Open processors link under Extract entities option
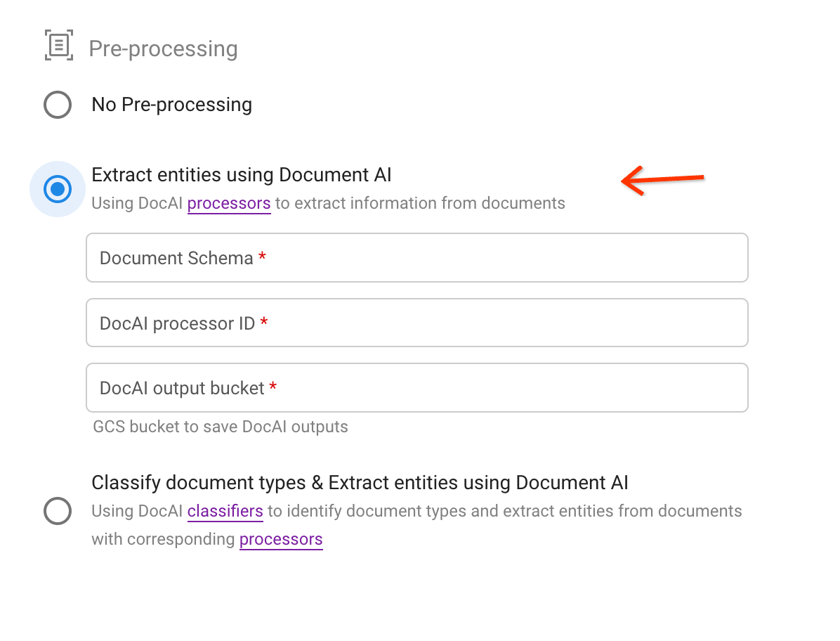 click(228, 204)
